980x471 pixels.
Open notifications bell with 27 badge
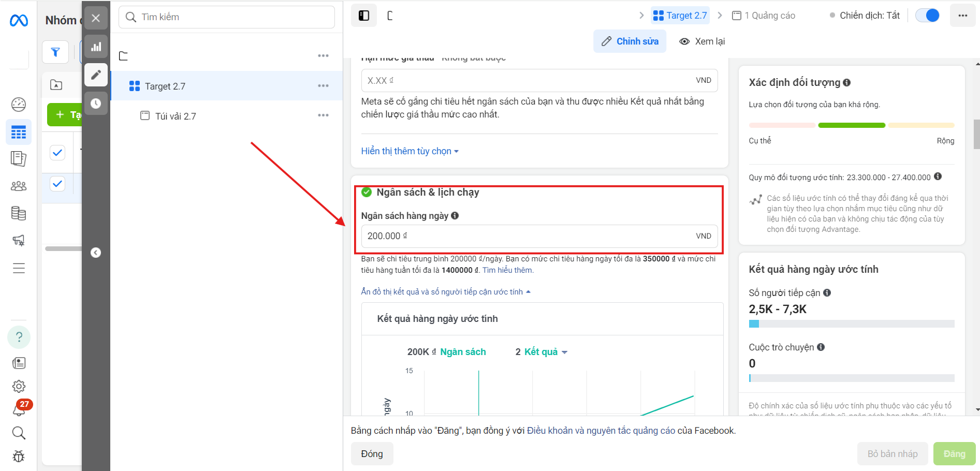pyautogui.click(x=19, y=409)
